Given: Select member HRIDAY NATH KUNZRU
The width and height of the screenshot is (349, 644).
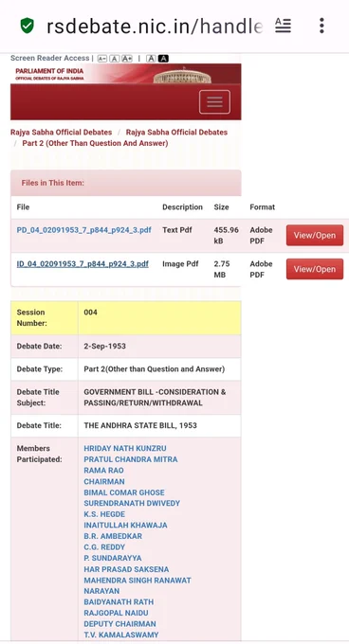Looking at the screenshot, I should 125,449.
